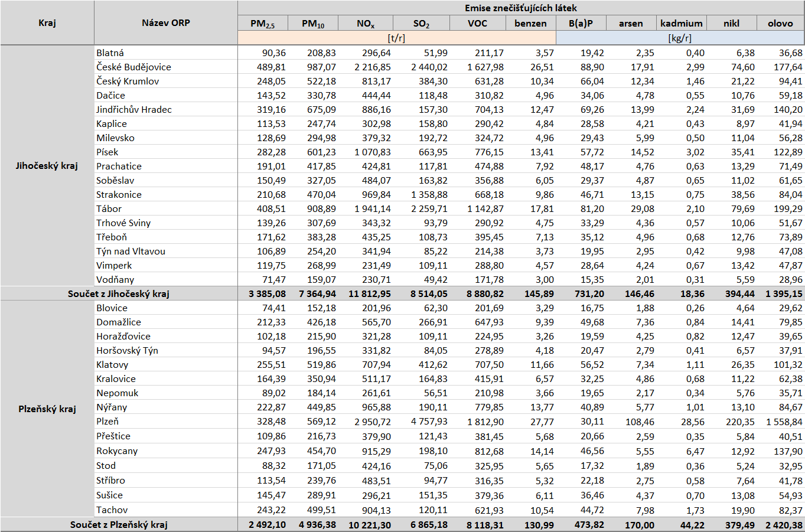Click the [kg/r] unit cell
805x532 pixels.
click(680, 38)
